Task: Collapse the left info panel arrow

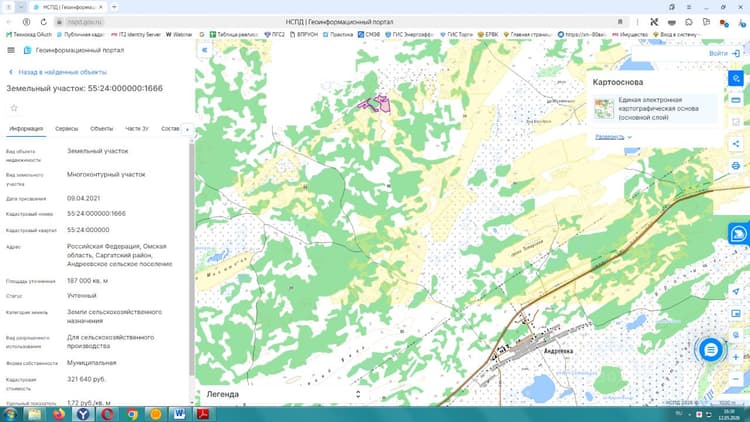Action: [205, 50]
